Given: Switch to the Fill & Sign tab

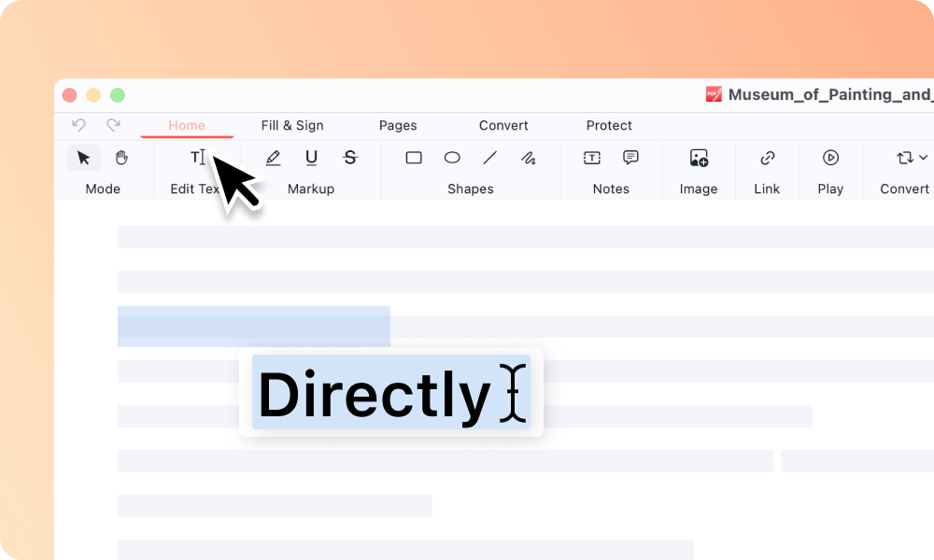Looking at the screenshot, I should tap(292, 125).
